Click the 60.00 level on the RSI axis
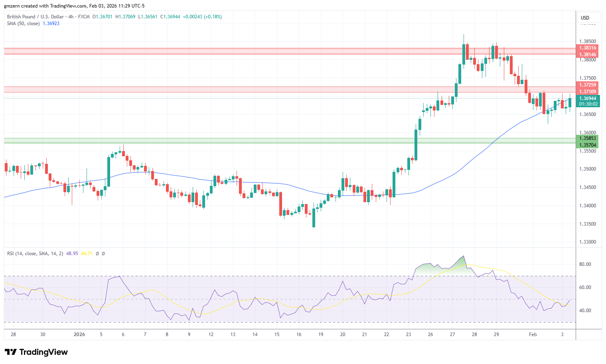The width and height of the screenshot is (606, 364). (585, 287)
